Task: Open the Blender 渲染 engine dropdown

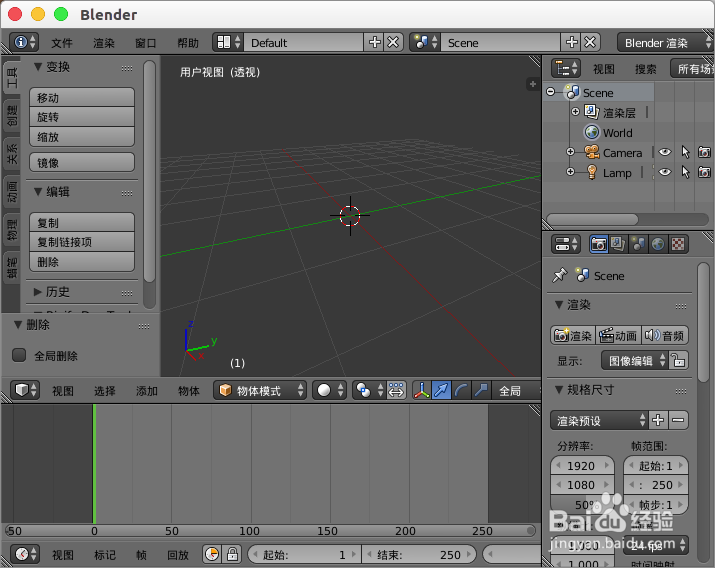Action: pyautogui.click(x=666, y=42)
